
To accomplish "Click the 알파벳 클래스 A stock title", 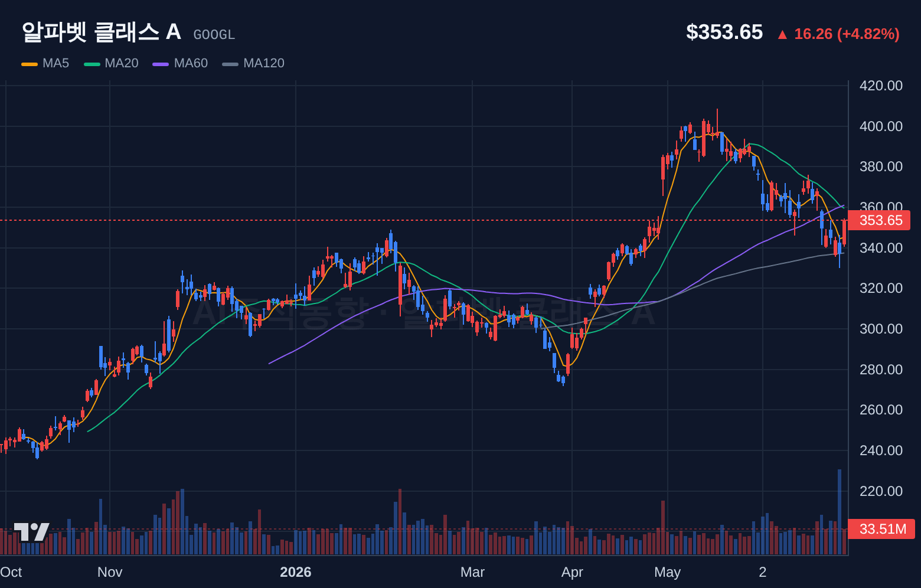I will [101, 32].
